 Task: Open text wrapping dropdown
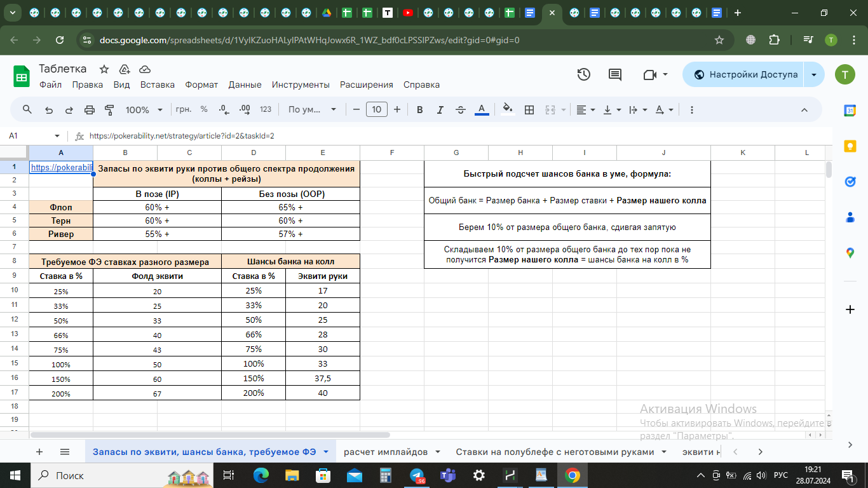[x=637, y=109]
